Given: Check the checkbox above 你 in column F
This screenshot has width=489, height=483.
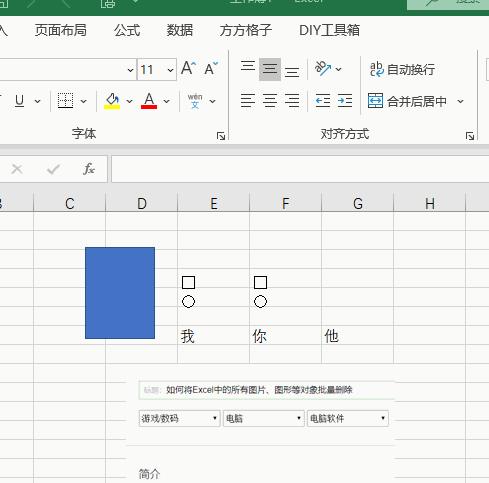Looking at the screenshot, I should 260,282.
